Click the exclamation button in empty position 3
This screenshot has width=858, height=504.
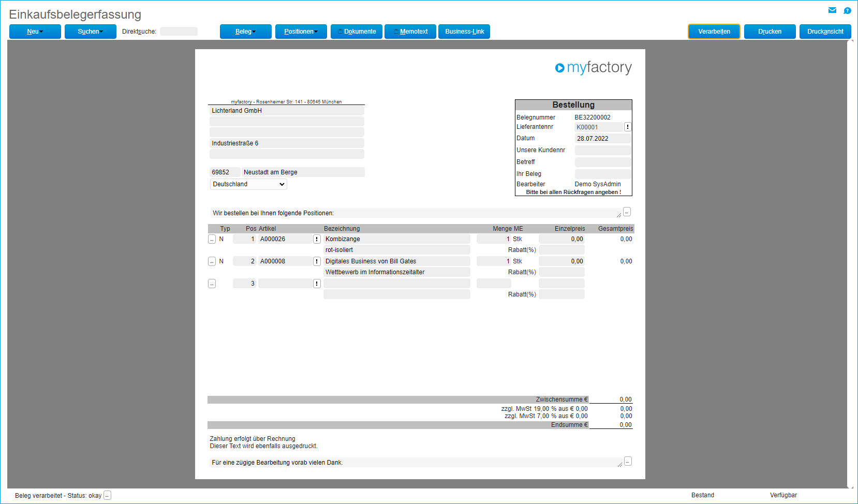[x=317, y=284]
